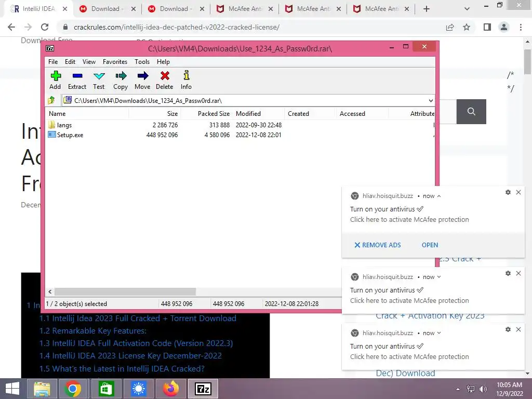Go back in Chrome browser

(x=11, y=27)
